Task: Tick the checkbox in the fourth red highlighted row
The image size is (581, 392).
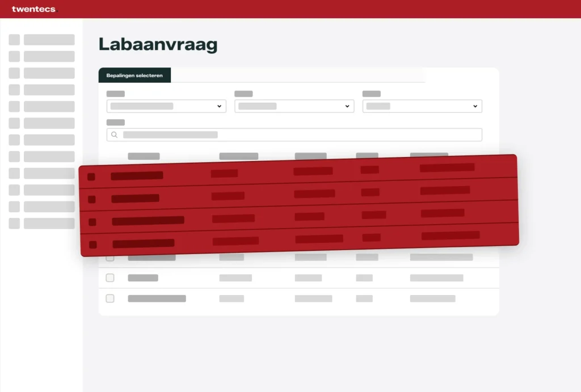Action: 93,245
